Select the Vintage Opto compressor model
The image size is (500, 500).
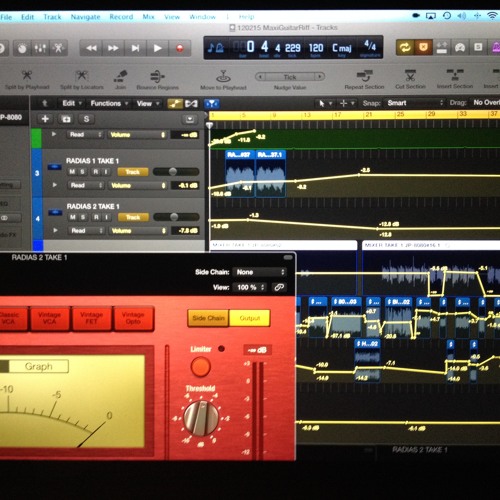133,319
